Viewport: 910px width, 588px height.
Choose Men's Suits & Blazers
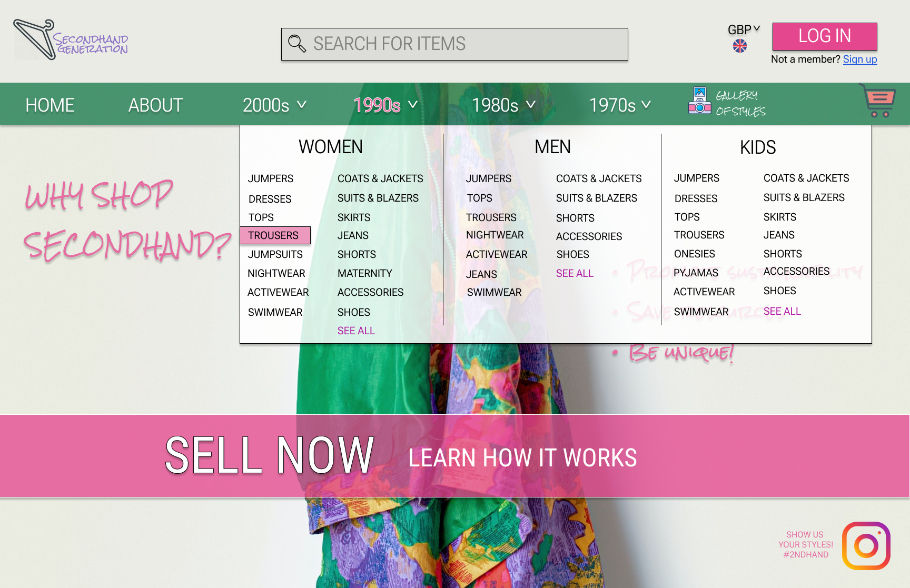597,198
